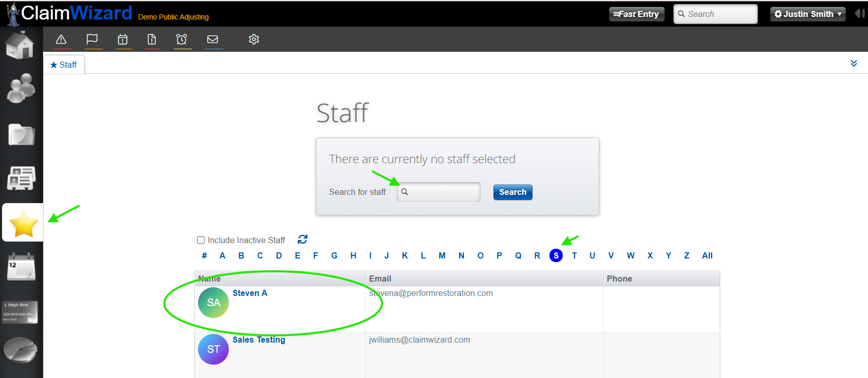Image resolution: width=868 pixels, height=378 pixels.
Task: Open the contacts people icon in sidebar
Action: (21, 88)
